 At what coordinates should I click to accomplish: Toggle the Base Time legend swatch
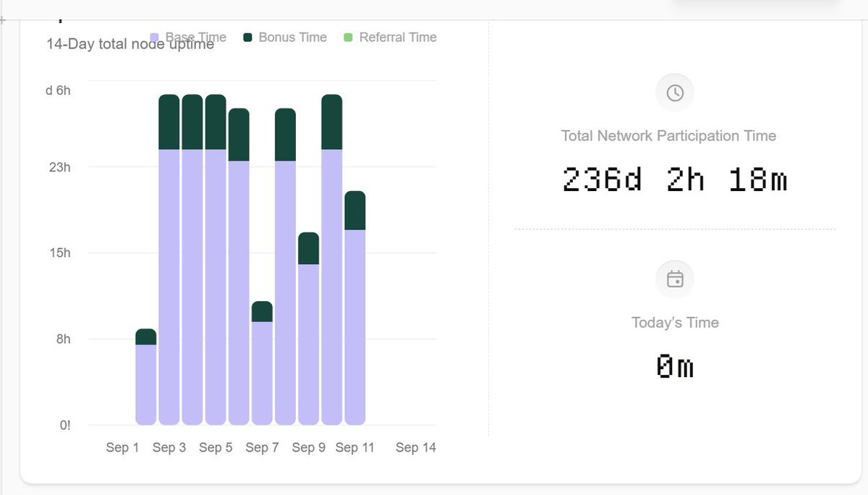point(154,37)
